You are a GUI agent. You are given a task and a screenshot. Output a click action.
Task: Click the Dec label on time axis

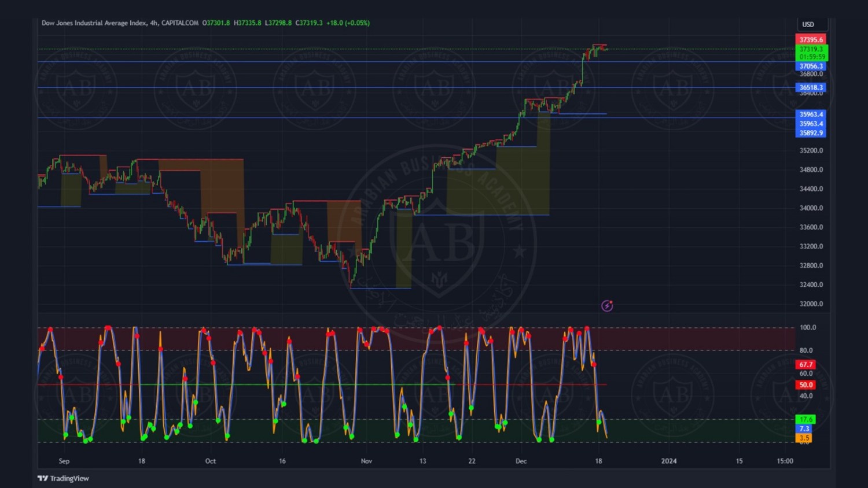521,461
